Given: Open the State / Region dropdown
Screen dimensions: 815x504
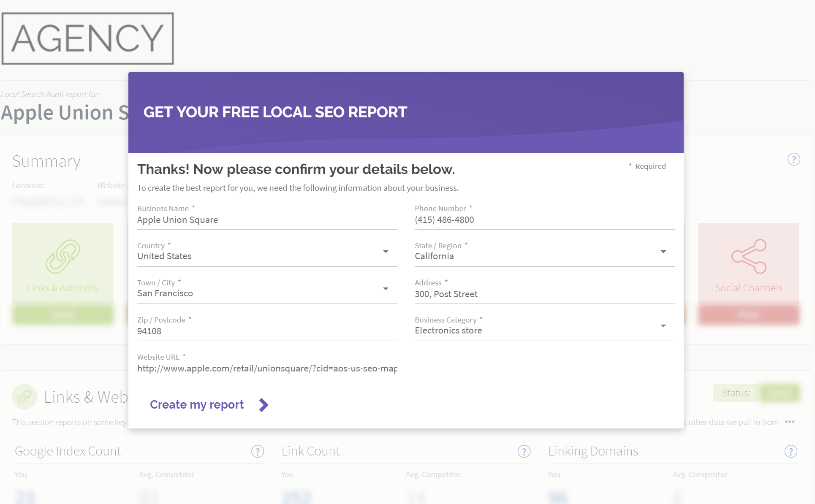Looking at the screenshot, I should pos(544,256).
